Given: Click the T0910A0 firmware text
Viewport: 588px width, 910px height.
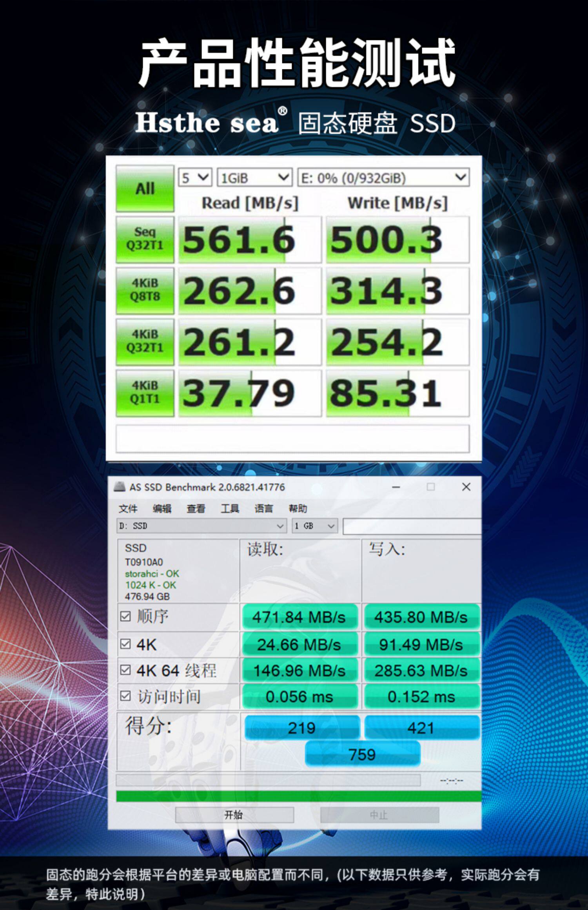Looking at the screenshot, I should [144, 562].
